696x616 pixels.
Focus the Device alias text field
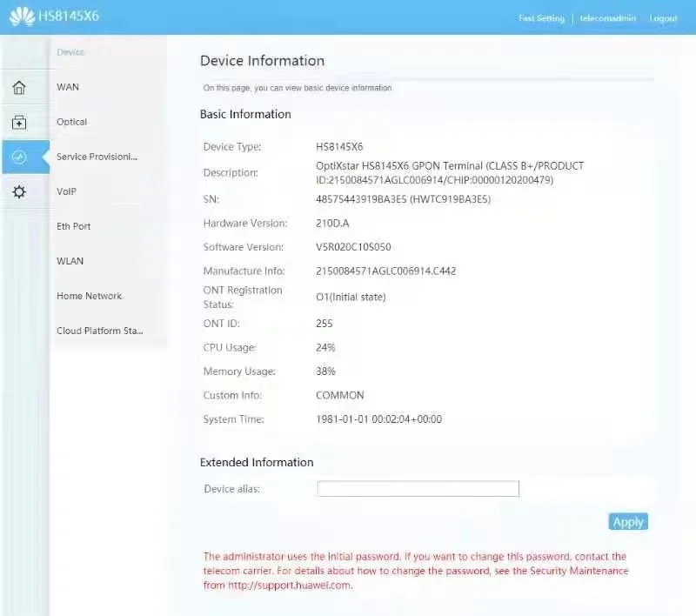coord(418,489)
